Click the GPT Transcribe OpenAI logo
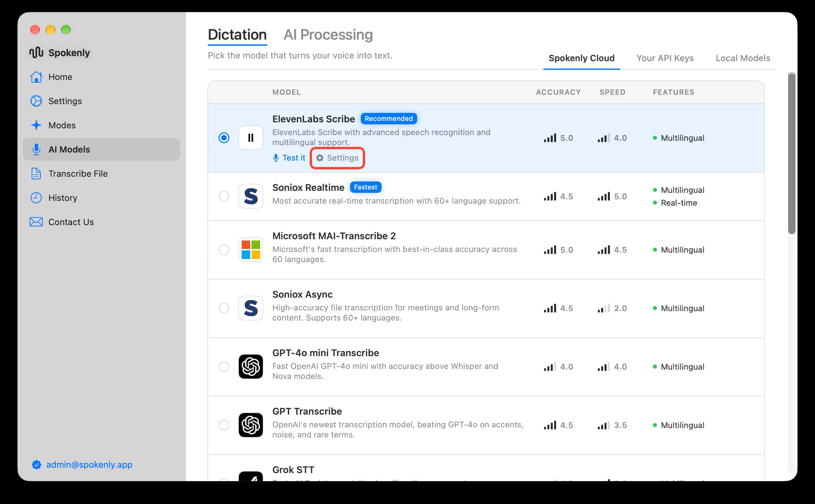 pos(251,425)
